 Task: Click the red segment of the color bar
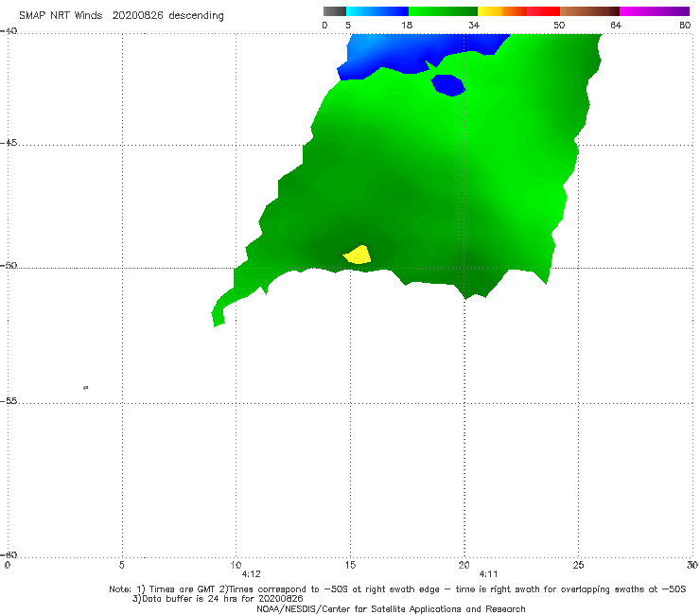(x=543, y=11)
